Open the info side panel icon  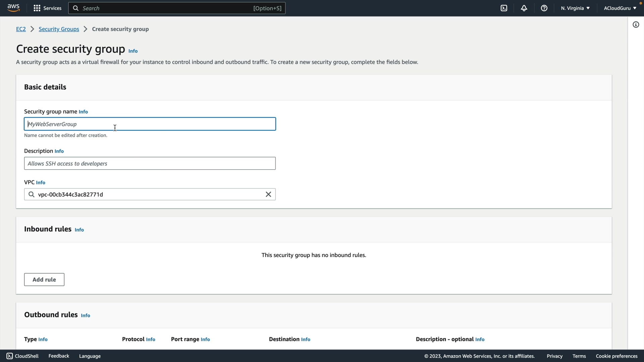636,25
